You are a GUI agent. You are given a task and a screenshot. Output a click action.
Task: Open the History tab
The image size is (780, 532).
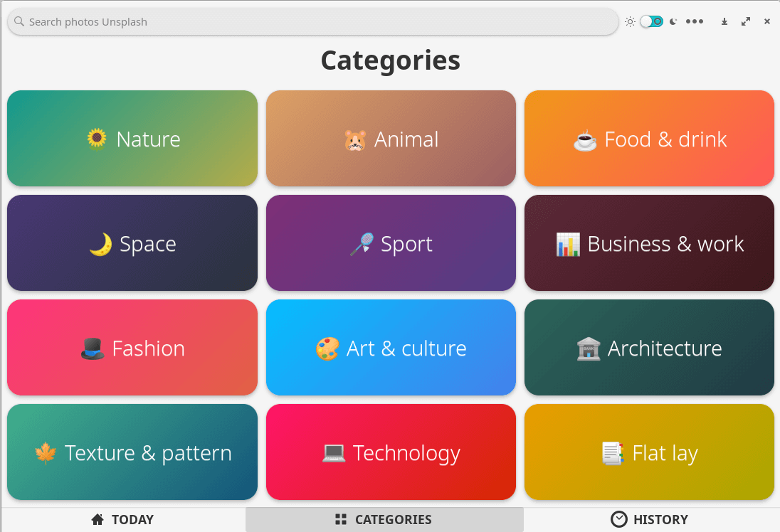pyautogui.click(x=650, y=520)
